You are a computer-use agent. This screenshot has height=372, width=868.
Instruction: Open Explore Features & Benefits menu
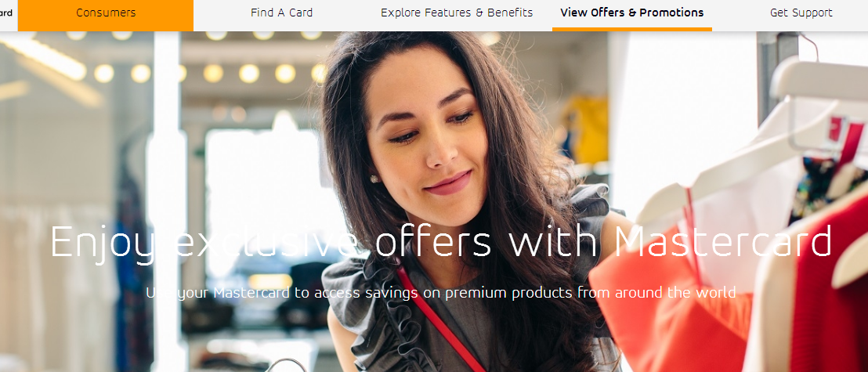[x=457, y=13]
